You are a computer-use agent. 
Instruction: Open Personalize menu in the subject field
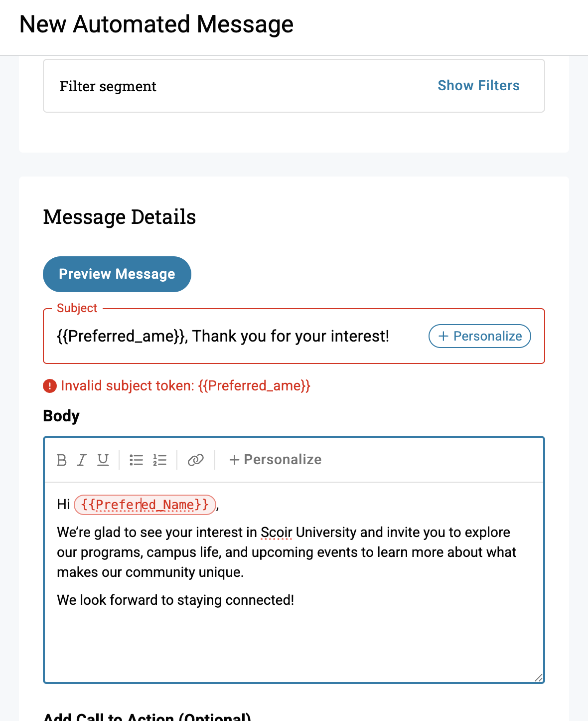pos(479,336)
